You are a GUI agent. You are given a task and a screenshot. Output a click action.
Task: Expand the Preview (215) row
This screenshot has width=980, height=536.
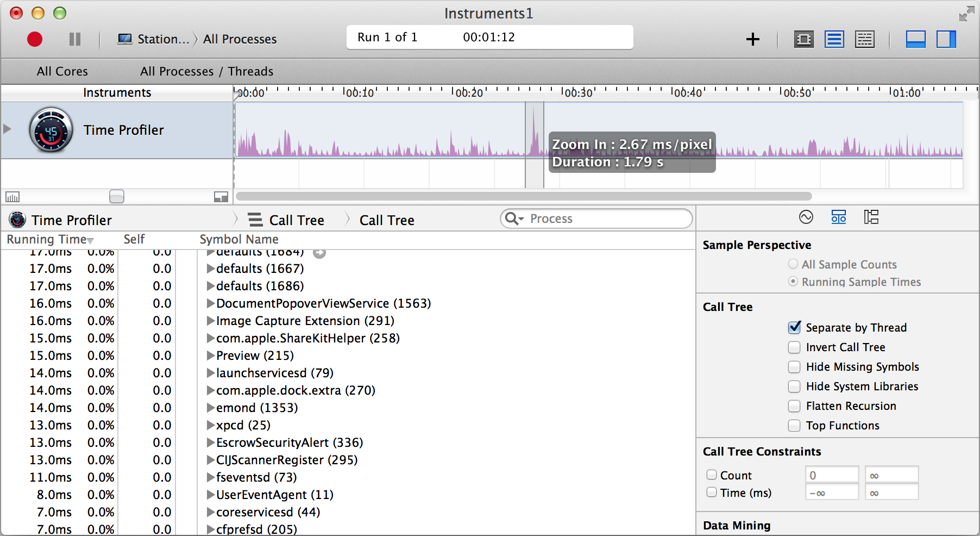click(x=210, y=356)
